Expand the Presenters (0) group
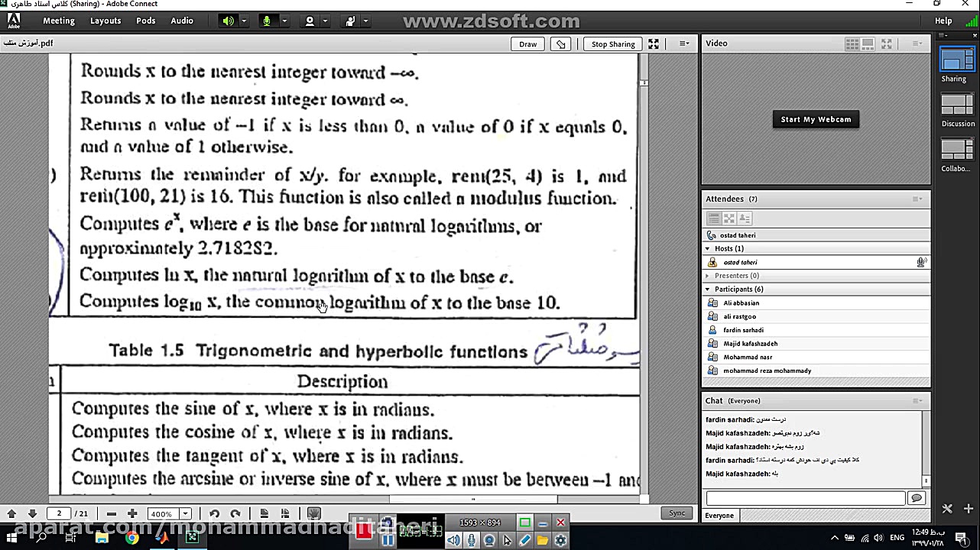 pos(708,276)
